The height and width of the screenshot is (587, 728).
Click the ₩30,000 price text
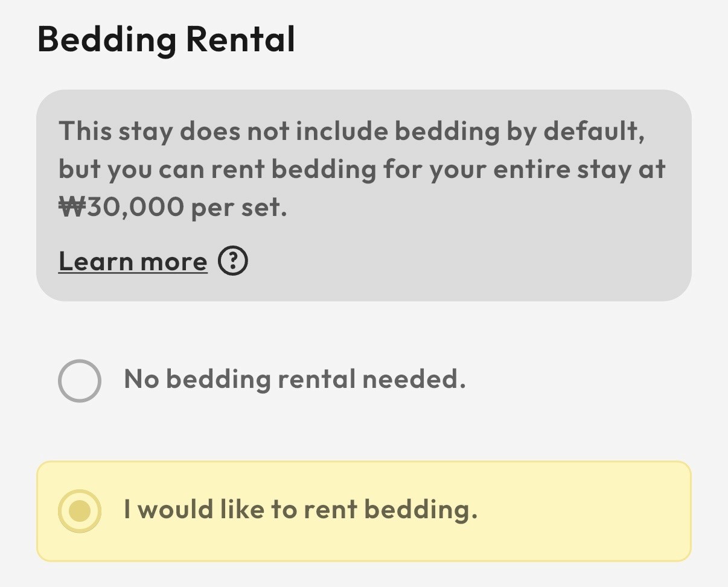pyautogui.click(x=121, y=208)
